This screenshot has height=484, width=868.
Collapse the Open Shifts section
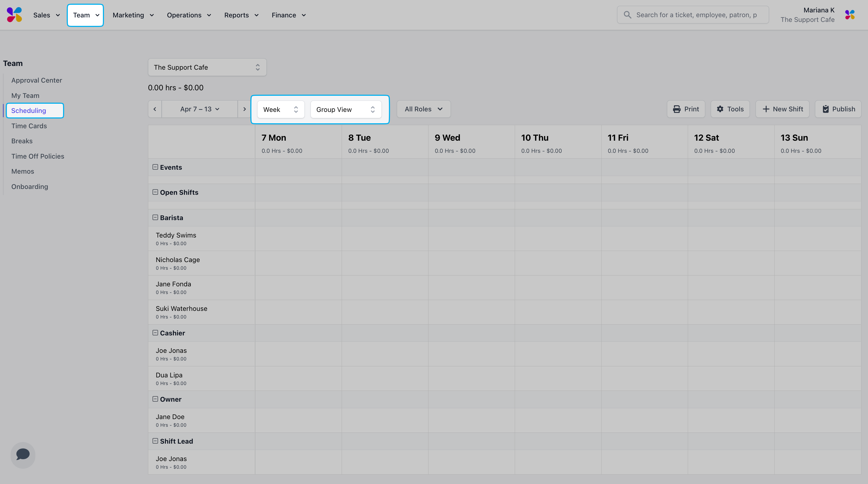[x=155, y=192]
